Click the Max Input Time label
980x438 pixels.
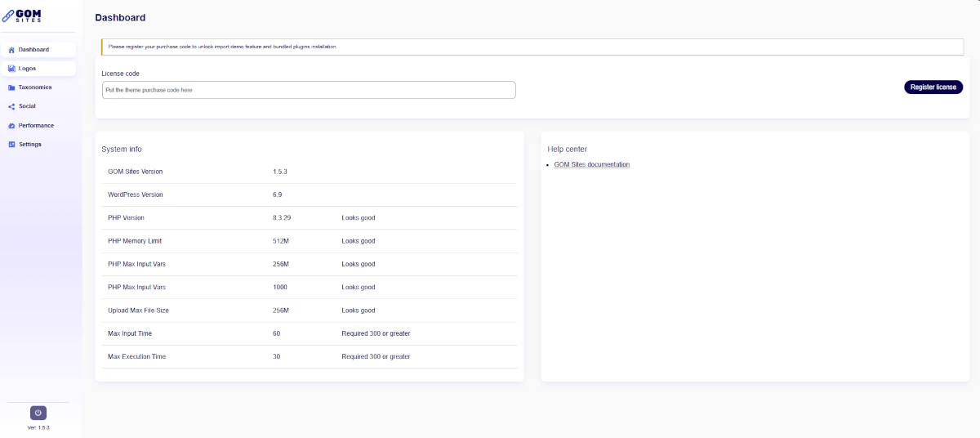coord(130,333)
